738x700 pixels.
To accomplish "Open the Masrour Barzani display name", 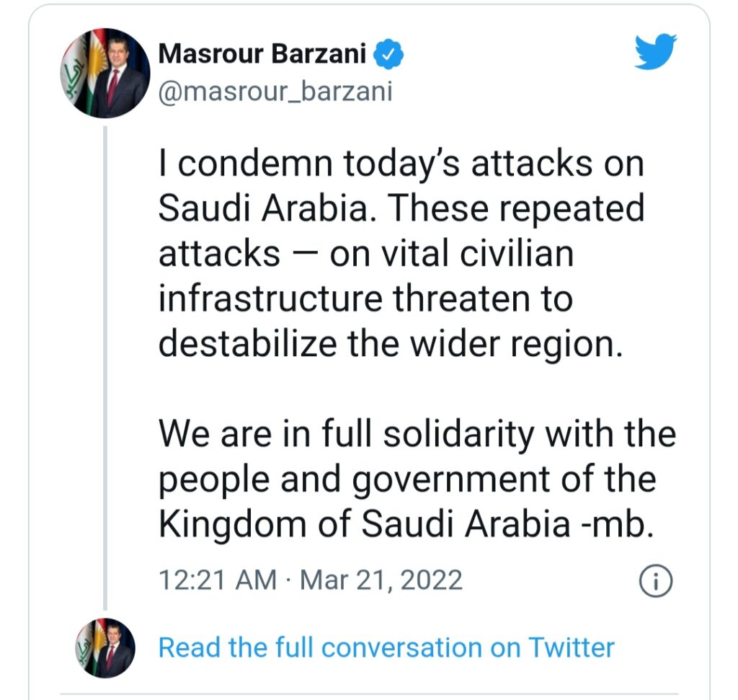I will tap(262, 54).
